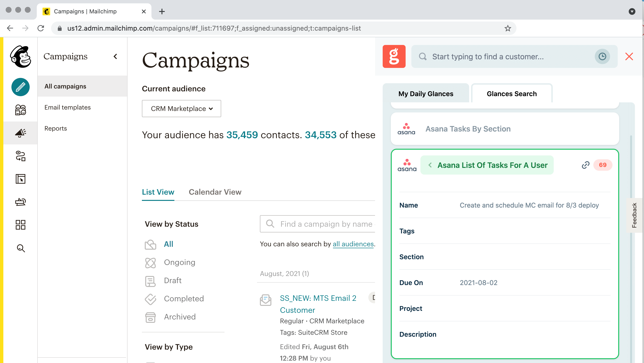Open the Audience icon in sidebar

[21, 110]
